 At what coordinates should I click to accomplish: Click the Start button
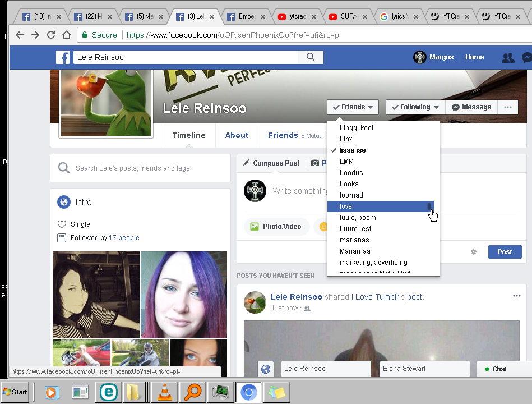pos(15,392)
